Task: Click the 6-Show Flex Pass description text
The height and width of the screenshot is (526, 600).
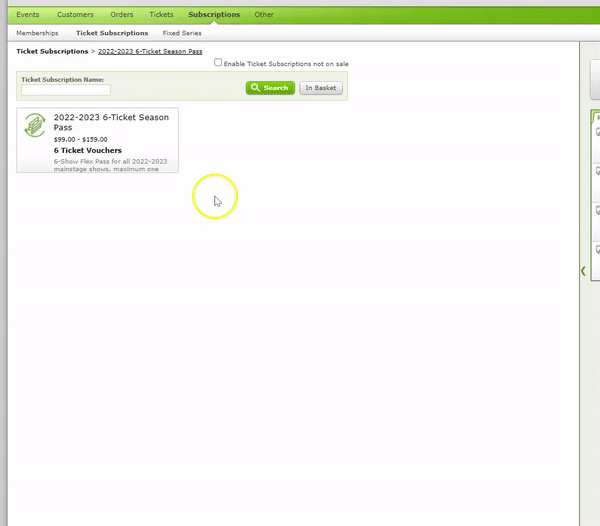Action: pyautogui.click(x=110, y=165)
